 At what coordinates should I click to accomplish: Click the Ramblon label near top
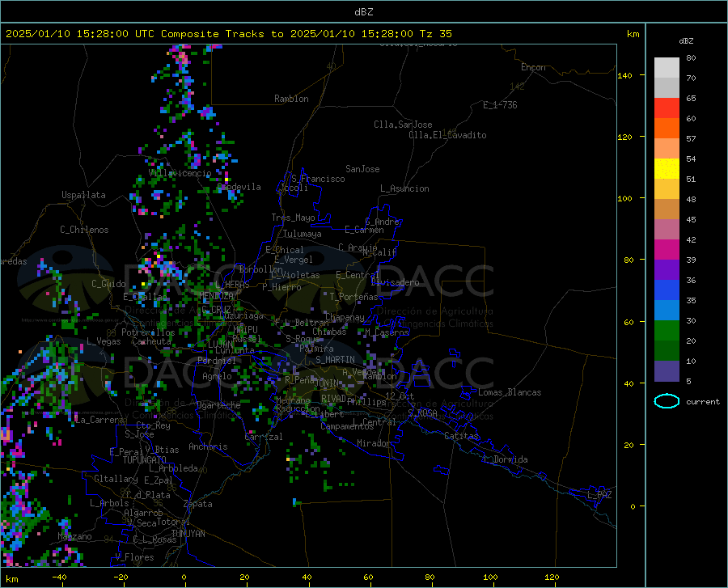[x=291, y=99]
